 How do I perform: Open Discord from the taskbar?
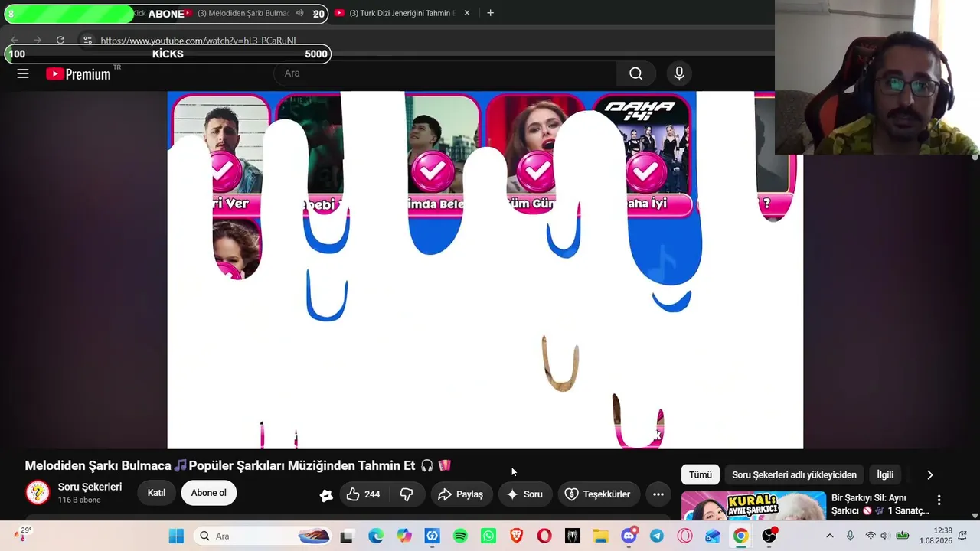click(x=629, y=536)
